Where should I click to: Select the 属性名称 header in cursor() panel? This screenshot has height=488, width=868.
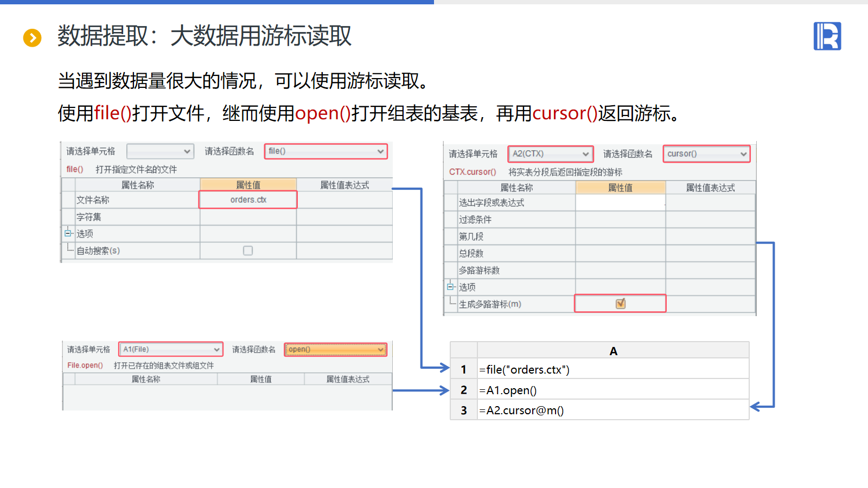click(x=516, y=188)
